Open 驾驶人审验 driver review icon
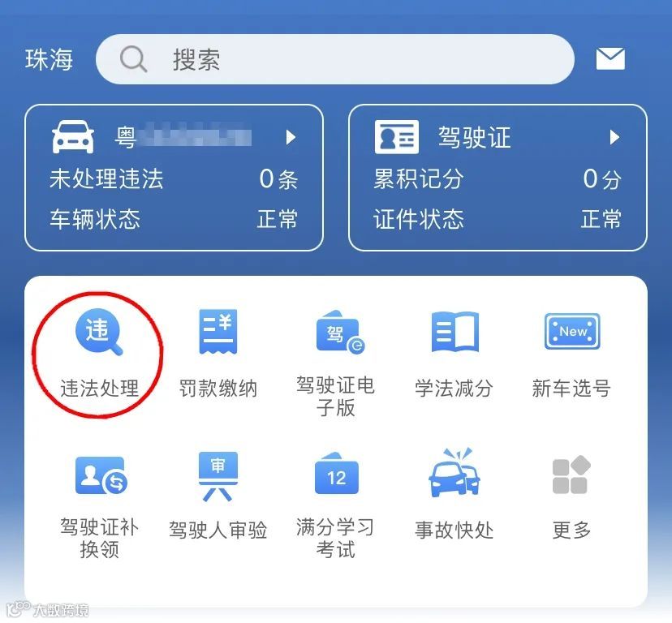Image resolution: width=672 pixels, height=623 pixels. click(x=218, y=476)
